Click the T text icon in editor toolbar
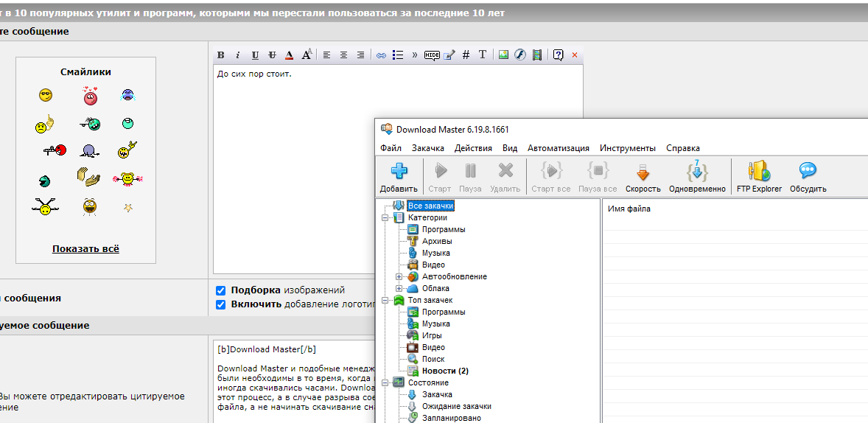Viewport: 868px width, 423px height. 482,55
